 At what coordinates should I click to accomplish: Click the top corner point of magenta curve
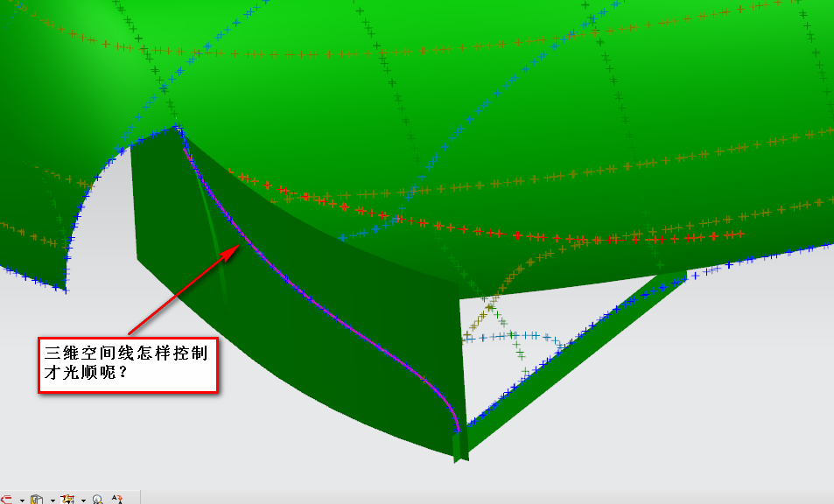[x=179, y=129]
